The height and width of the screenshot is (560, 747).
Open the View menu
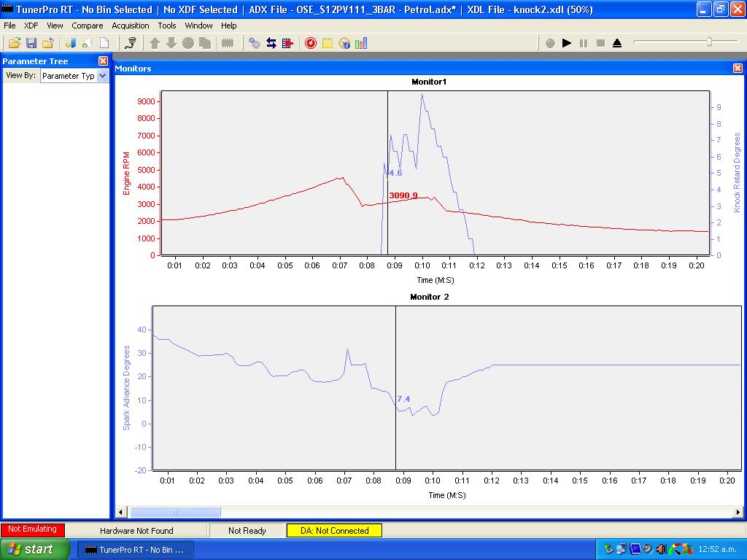[x=55, y=26]
